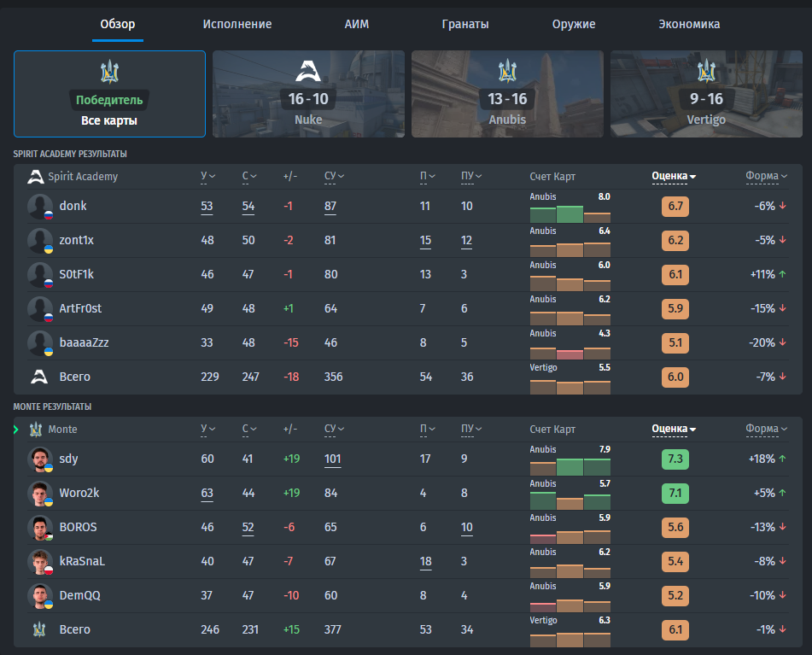812x655 pixels.
Task: Sort Spirit Academy table by СУ column
Action: (x=334, y=177)
